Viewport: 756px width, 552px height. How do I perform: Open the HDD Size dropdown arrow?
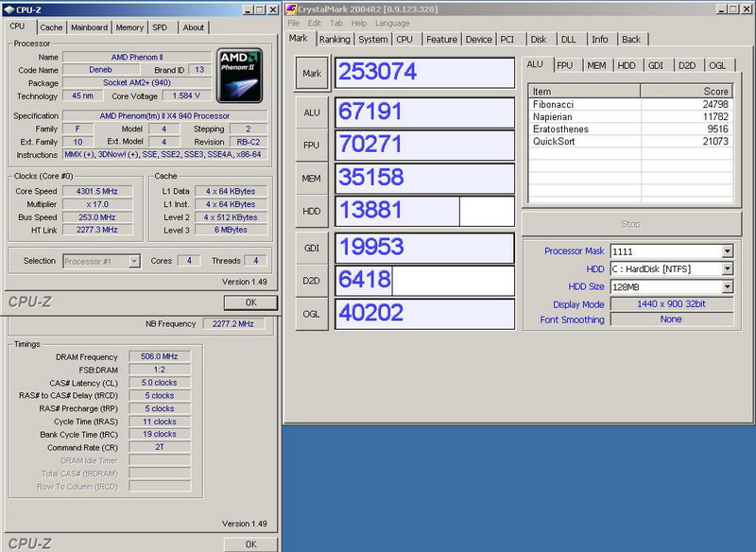pyautogui.click(x=728, y=286)
